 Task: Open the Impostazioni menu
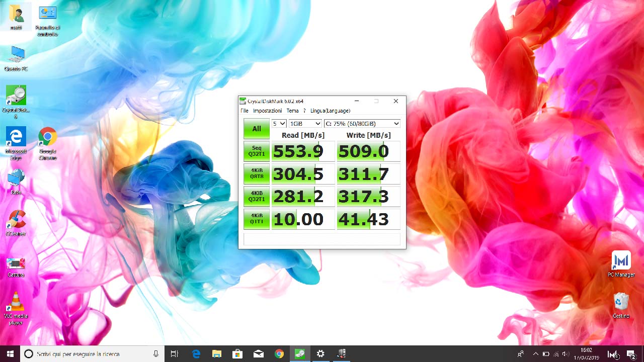tap(268, 111)
